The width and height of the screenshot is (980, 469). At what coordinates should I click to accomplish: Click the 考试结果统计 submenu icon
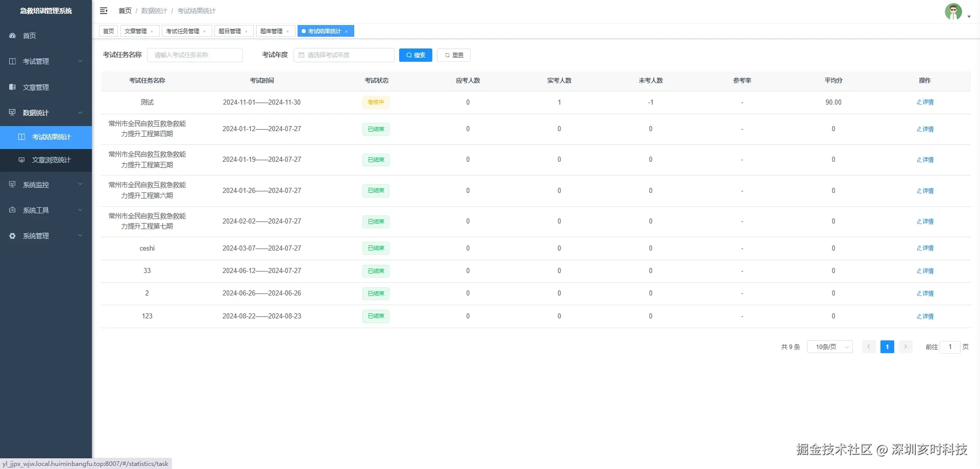pos(21,137)
